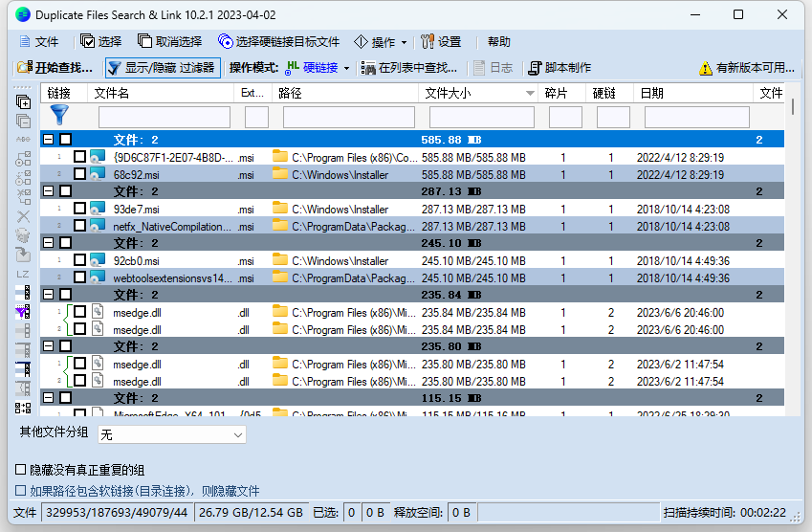Collapse the 235.84 MB file group

(x=48, y=295)
